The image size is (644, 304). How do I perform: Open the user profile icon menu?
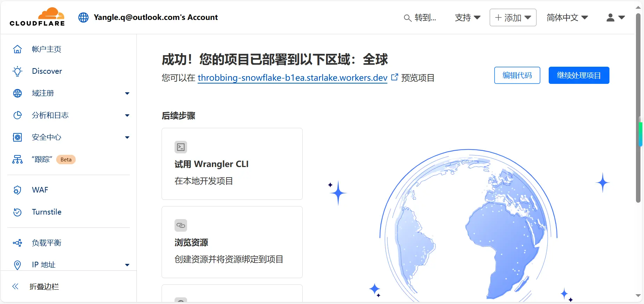coord(610,17)
